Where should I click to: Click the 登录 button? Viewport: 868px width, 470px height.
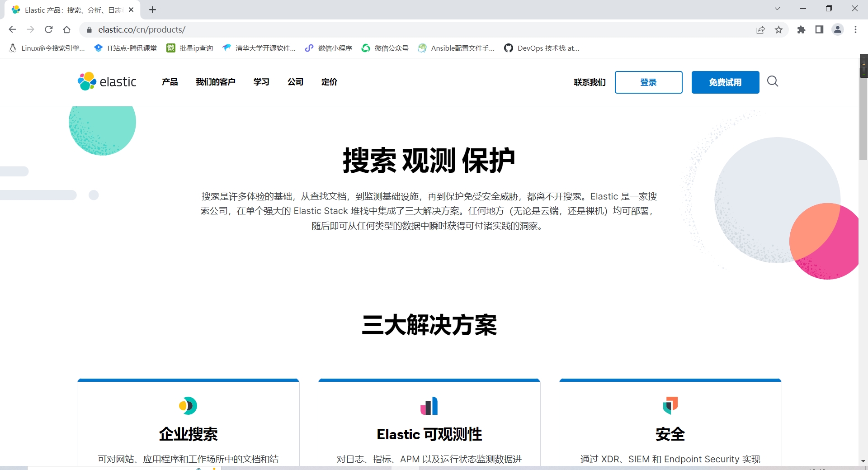(648, 82)
